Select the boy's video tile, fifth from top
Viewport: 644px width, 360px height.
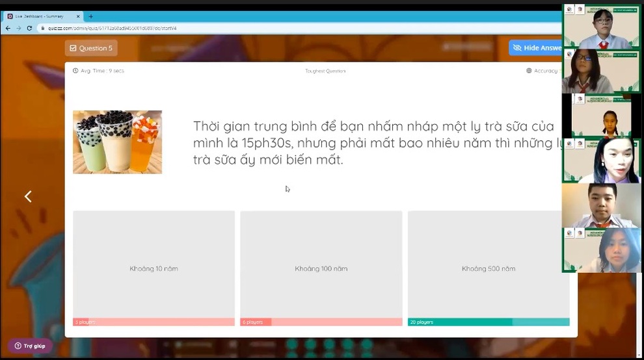click(x=601, y=205)
